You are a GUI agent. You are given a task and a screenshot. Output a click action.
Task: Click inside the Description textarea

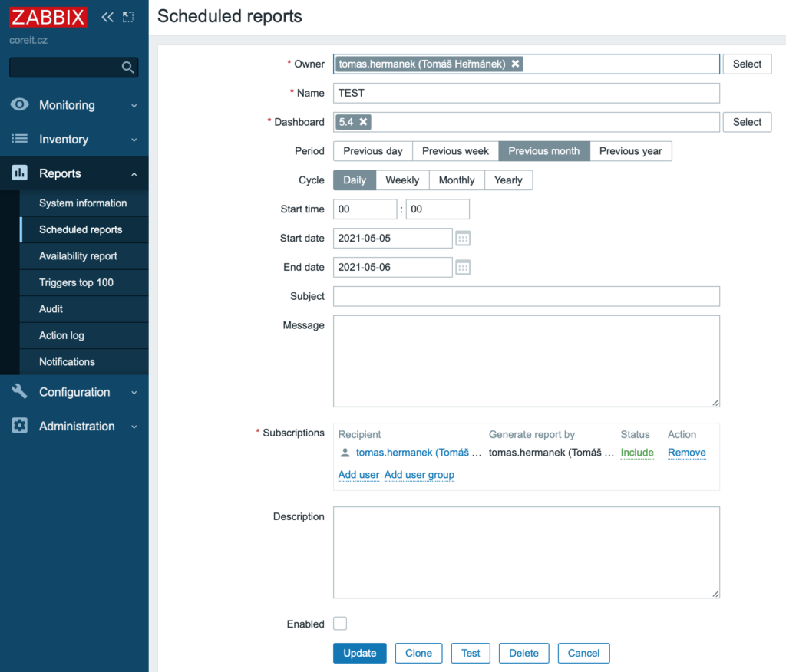point(527,552)
